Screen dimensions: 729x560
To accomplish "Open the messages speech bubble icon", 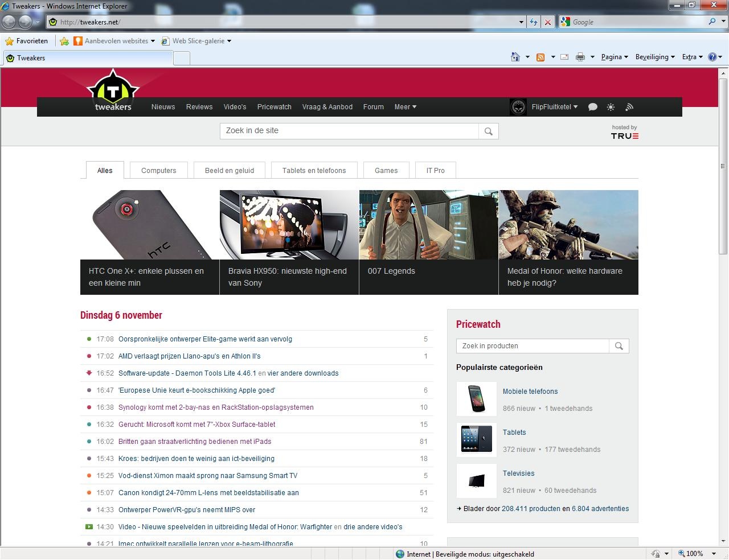I will (592, 107).
